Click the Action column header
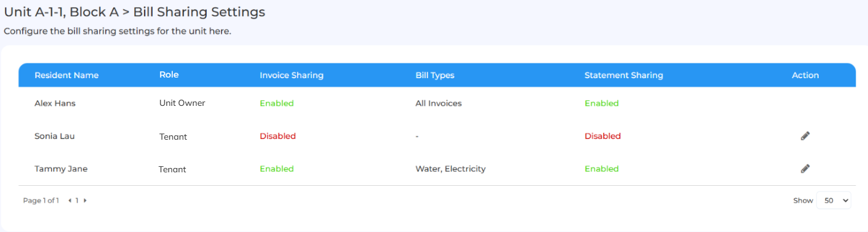868x232 pixels. [805, 75]
